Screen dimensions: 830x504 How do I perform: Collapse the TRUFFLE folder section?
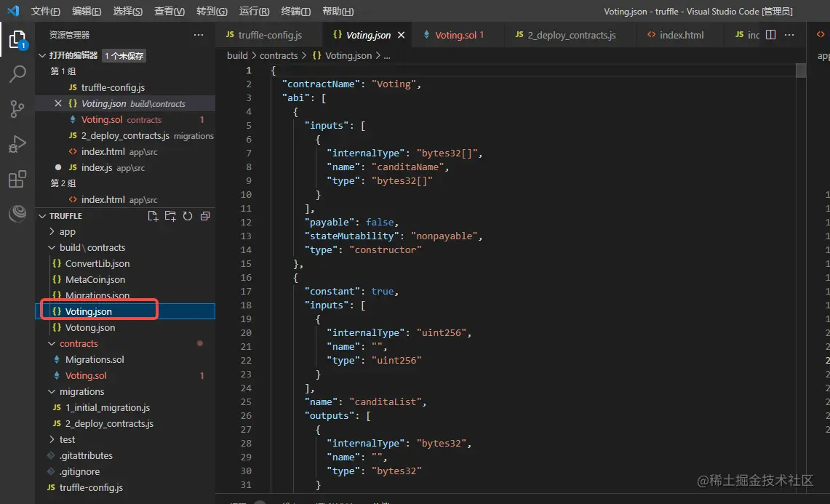[x=43, y=216]
